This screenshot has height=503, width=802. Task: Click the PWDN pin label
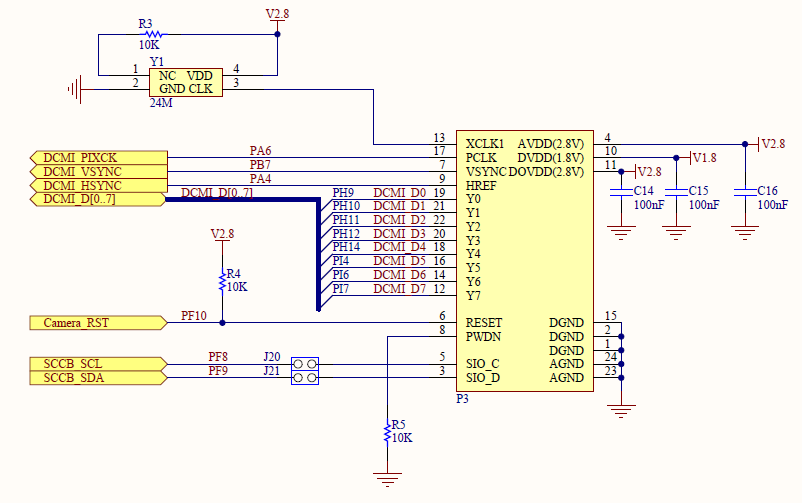[483, 337]
